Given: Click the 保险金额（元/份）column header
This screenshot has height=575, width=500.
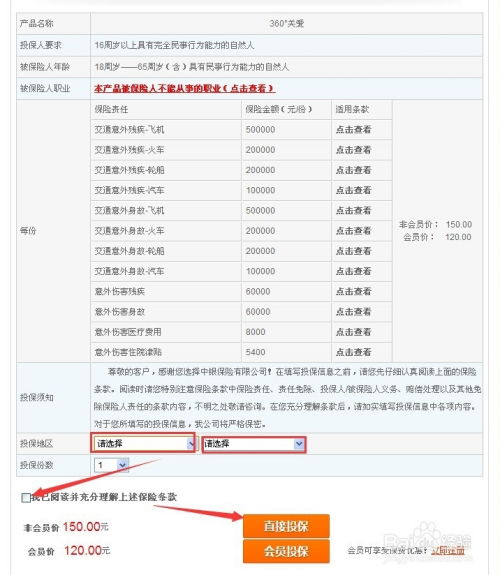Looking at the screenshot, I should pos(278,109).
